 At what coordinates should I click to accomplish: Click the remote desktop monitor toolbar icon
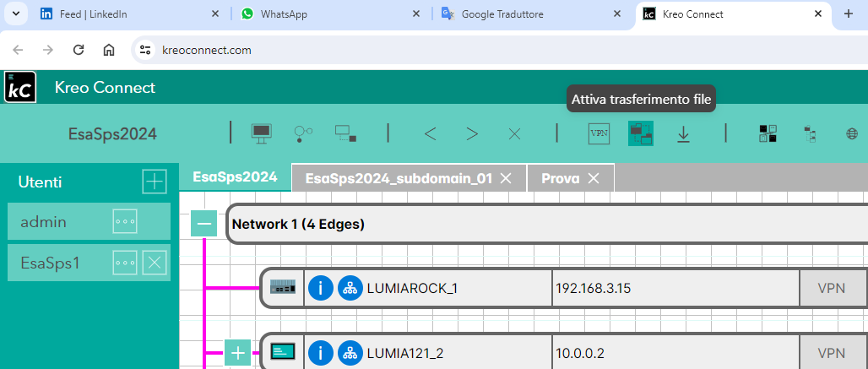(x=262, y=133)
